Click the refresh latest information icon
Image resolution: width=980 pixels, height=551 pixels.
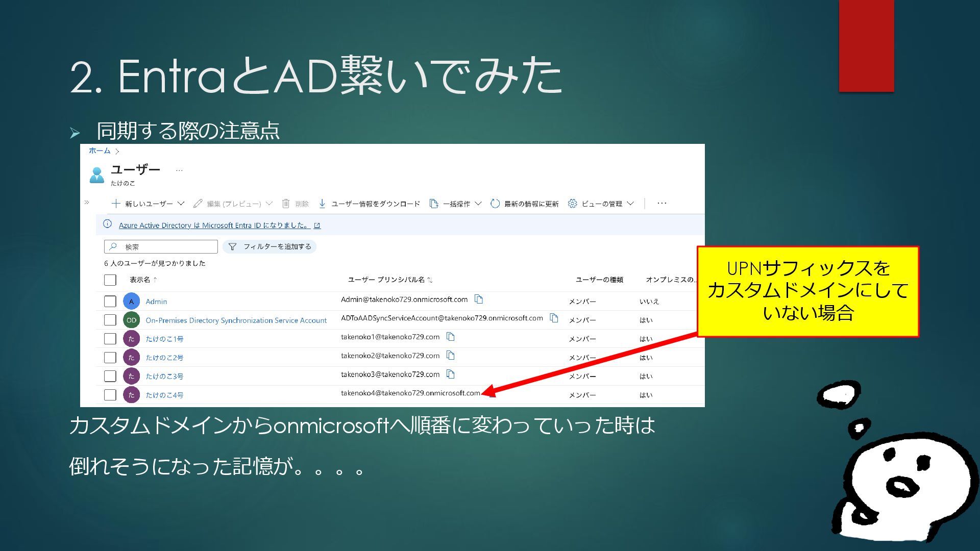coord(495,204)
